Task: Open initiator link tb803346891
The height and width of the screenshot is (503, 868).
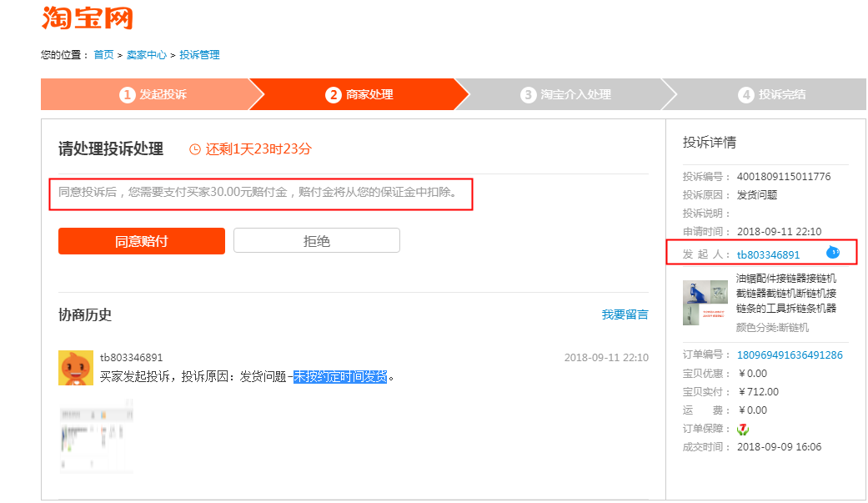Action: (x=768, y=254)
